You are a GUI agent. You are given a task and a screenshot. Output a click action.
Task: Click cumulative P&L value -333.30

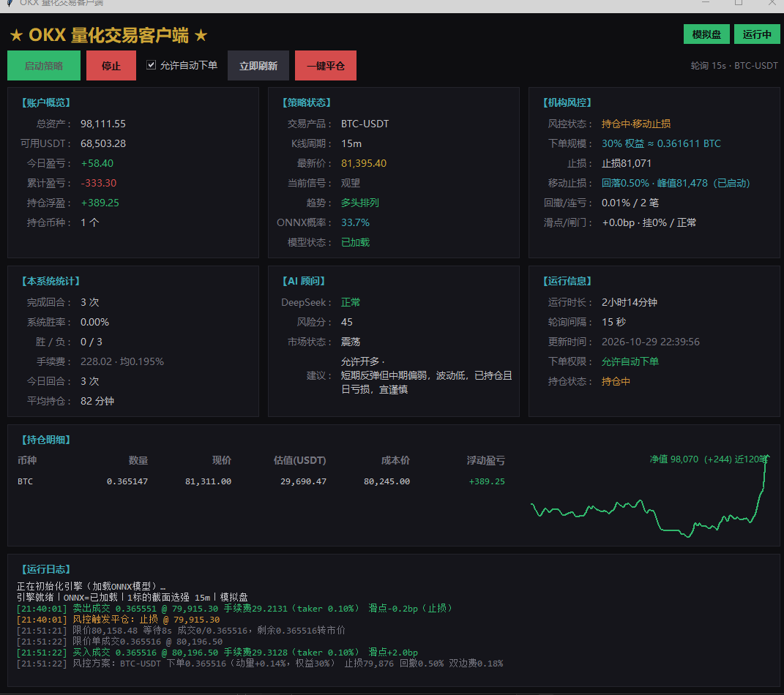point(99,183)
